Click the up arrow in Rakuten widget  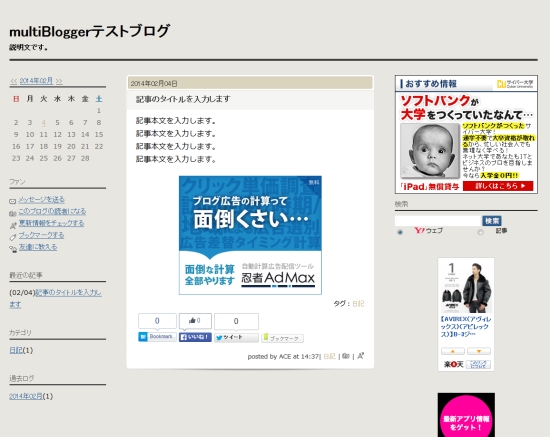click(453, 351)
